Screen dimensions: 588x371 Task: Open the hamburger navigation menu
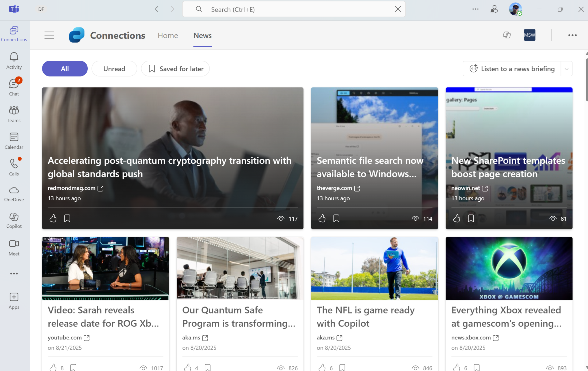pos(49,35)
